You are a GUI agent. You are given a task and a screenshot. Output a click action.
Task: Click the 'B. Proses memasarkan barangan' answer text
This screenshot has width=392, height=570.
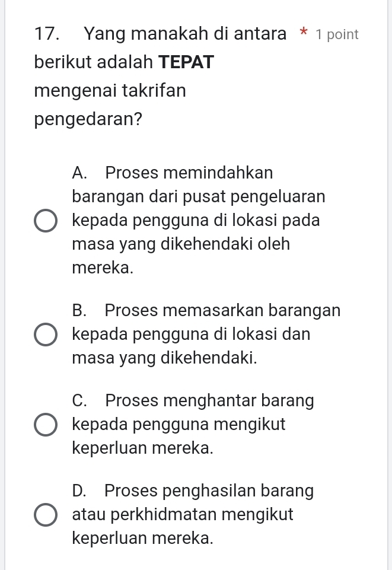(206, 310)
